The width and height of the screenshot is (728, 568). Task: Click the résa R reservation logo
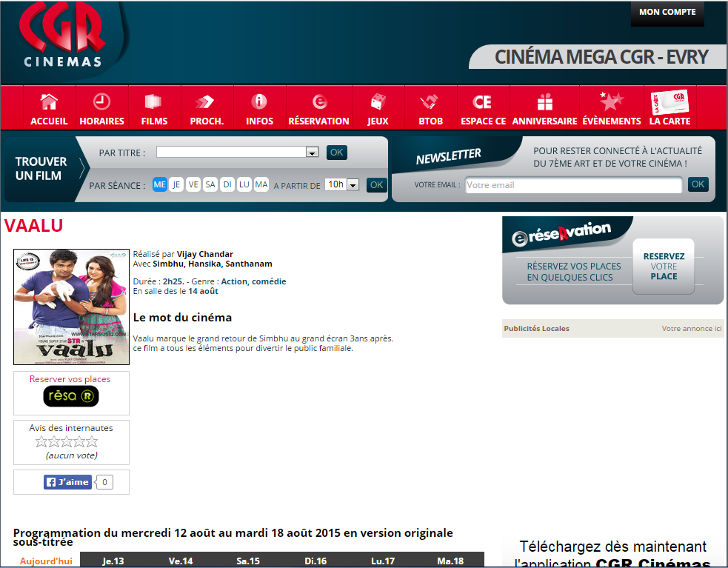click(71, 396)
